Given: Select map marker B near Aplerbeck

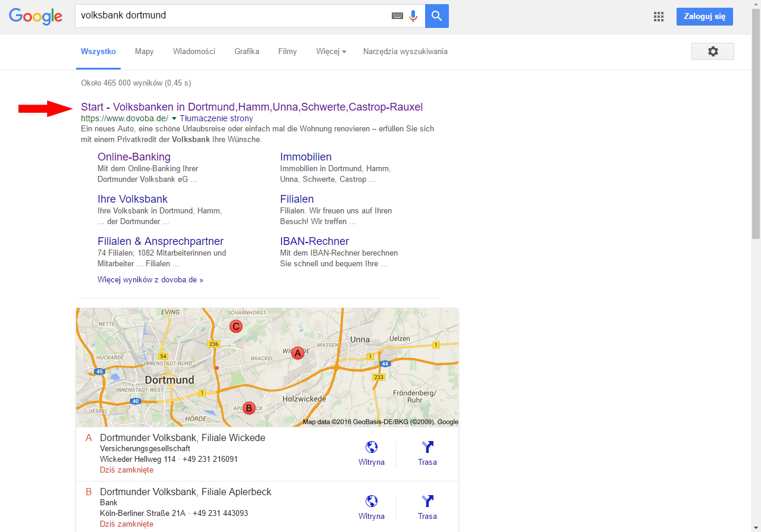Looking at the screenshot, I should 249,408.
